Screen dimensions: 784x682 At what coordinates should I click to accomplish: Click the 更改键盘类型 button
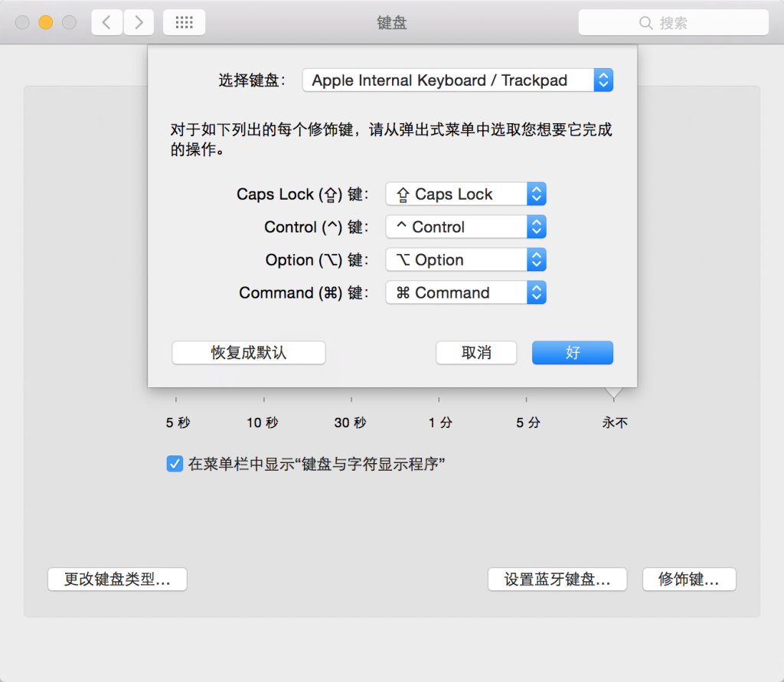pos(117,579)
